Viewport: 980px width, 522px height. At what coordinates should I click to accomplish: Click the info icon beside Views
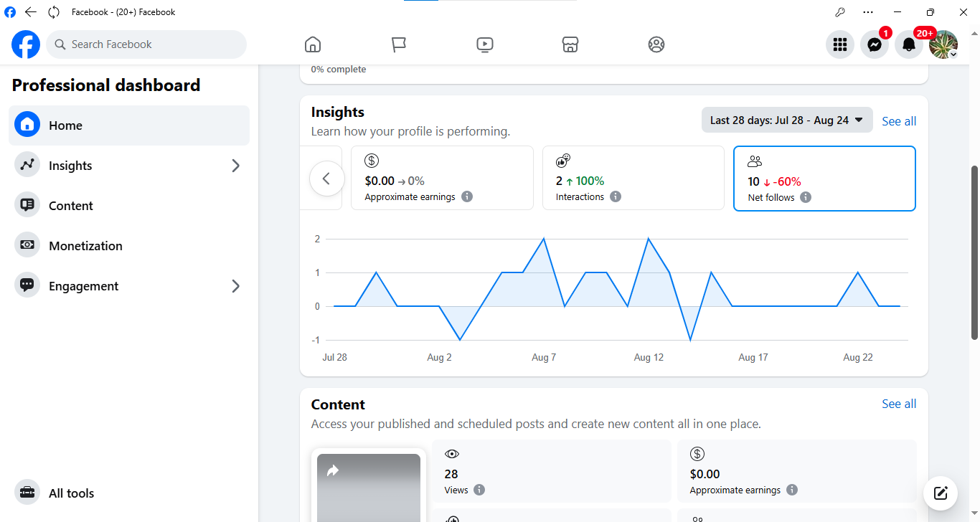pyautogui.click(x=479, y=490)
